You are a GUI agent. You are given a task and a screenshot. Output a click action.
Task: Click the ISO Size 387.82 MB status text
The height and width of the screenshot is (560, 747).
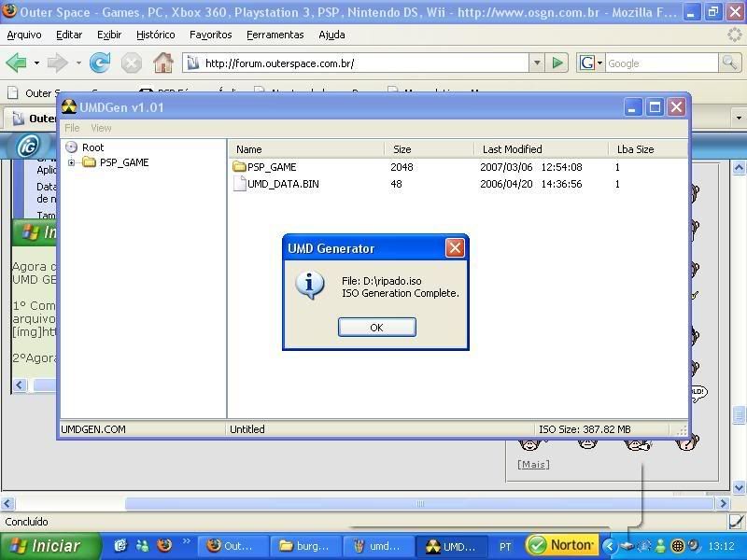pyautogui.click(x=585, y=429)
